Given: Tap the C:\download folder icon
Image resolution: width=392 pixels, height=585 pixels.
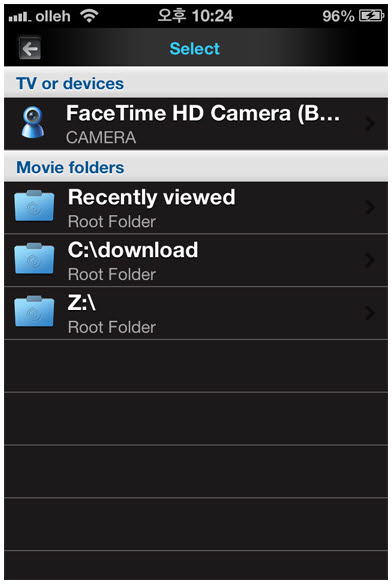Looking at the screenshot, I should pos(34,259).
